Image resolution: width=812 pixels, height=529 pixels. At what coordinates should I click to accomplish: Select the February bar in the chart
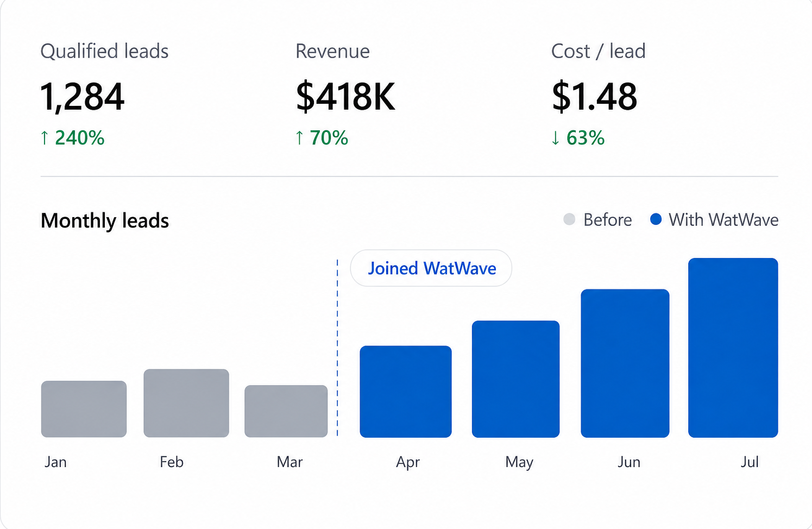(x=186, y=403)
